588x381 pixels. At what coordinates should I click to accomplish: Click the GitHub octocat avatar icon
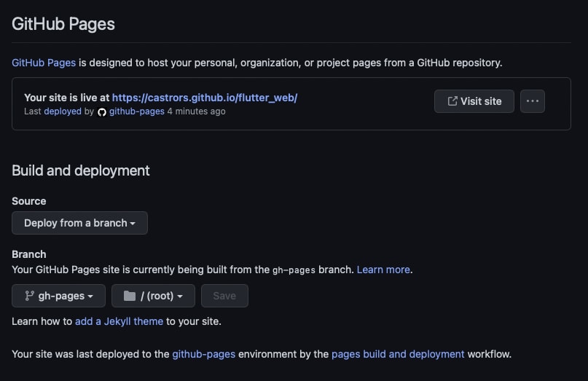101,111
